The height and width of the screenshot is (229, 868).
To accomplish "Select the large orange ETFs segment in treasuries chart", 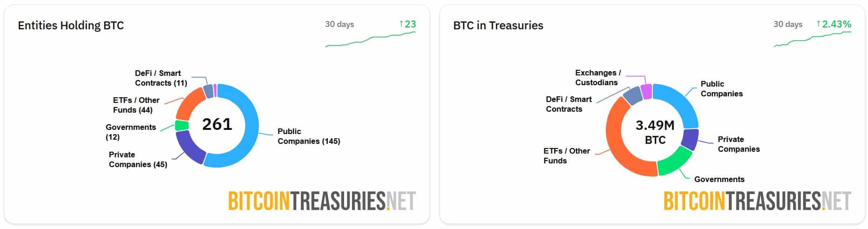I will pyautogui.click(x=619, y=140).
